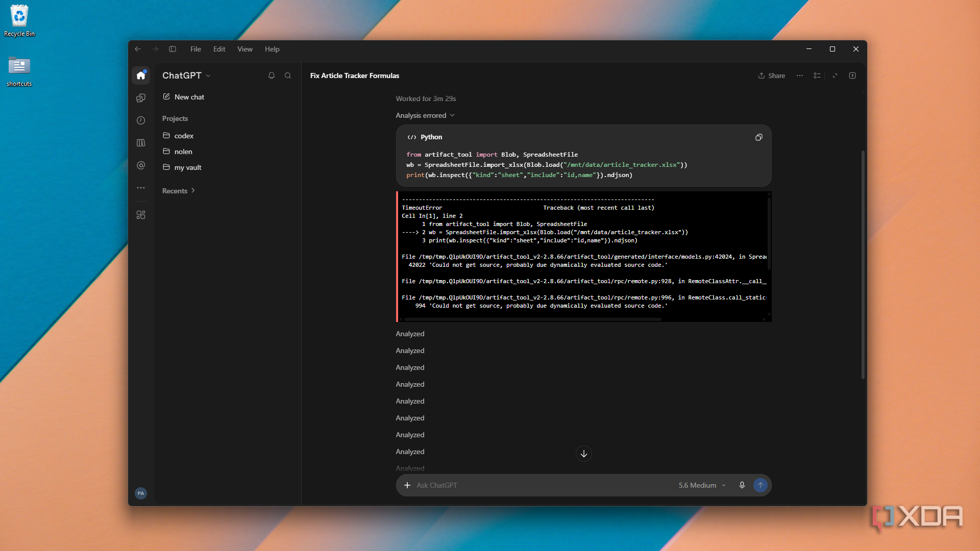Open the Recycle Bin desktop icon

[19, 21]
